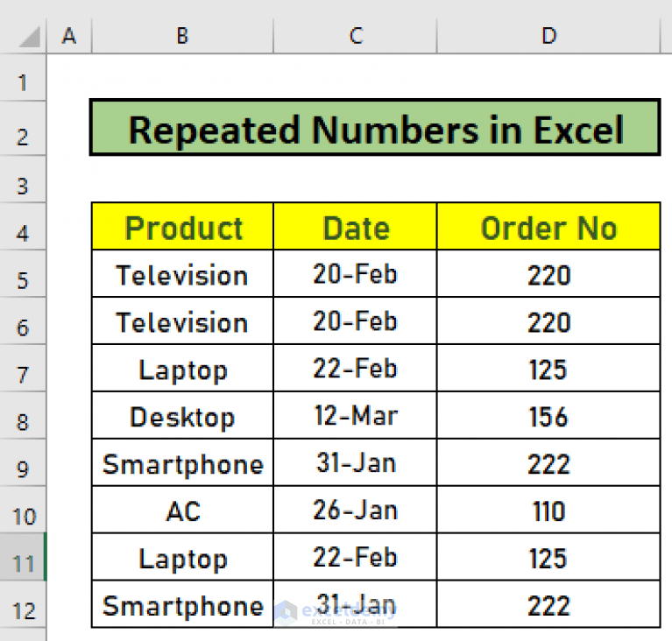Viewport: 672px width, 641px height.
Task: Select '125' cell in row 11
Action: click(548, 557)
